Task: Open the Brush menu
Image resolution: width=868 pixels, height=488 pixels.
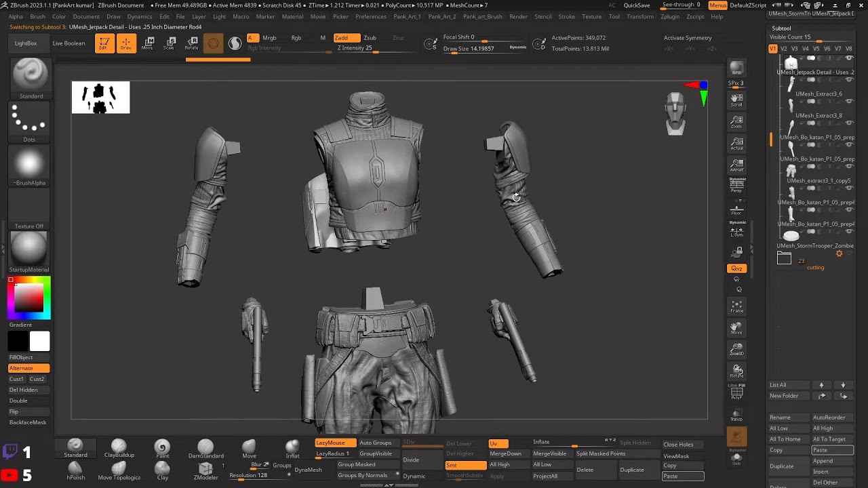Action: [37, 16]
